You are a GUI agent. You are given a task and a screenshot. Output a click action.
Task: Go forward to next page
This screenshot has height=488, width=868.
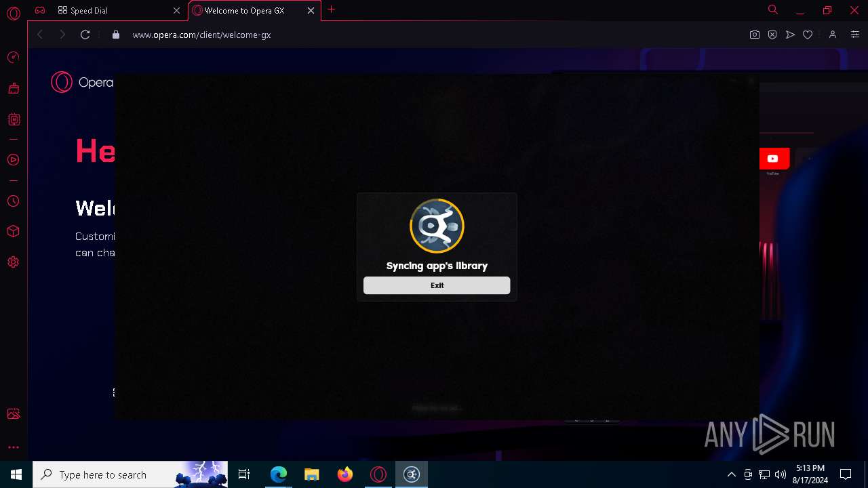62,35
